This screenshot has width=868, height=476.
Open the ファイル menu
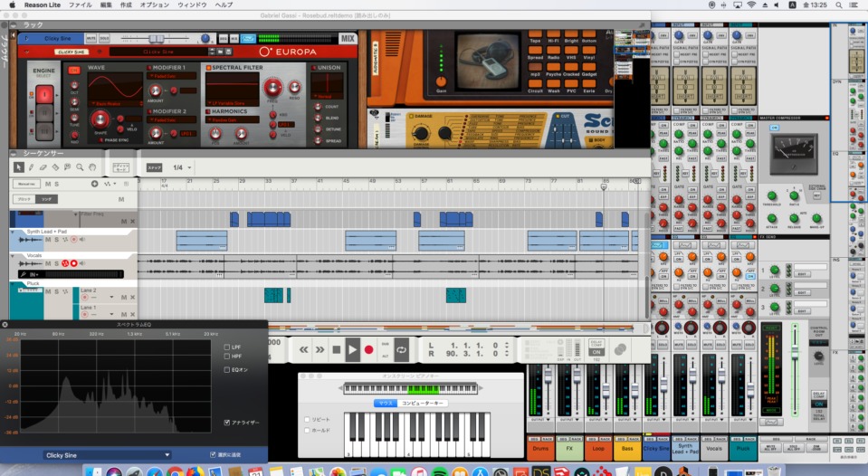coord(81,5)
